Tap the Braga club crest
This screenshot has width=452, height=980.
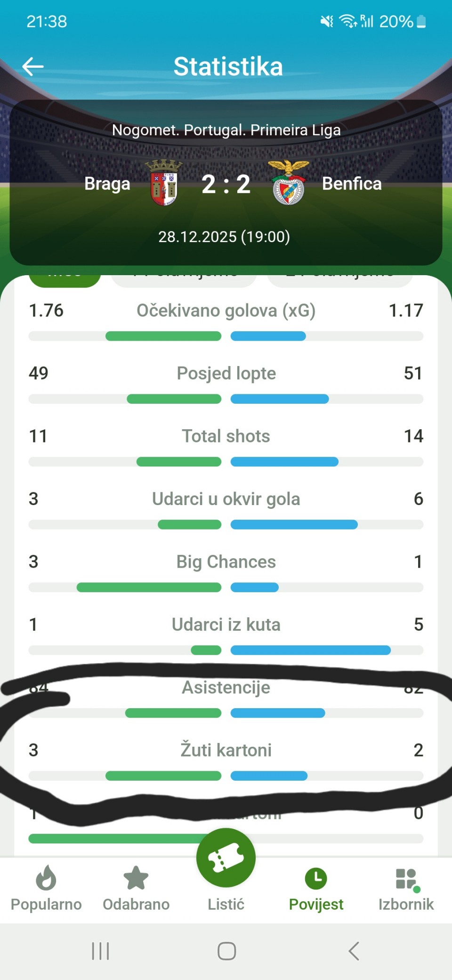163,183
